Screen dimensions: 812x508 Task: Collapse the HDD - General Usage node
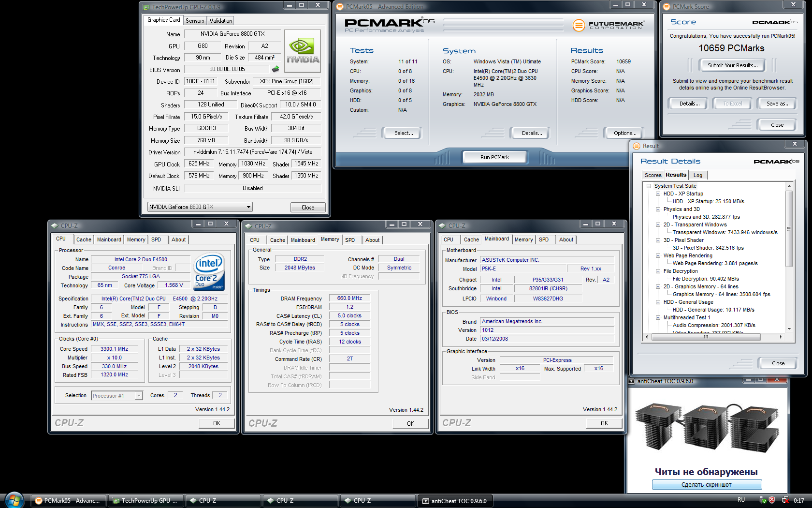(658, 302)
